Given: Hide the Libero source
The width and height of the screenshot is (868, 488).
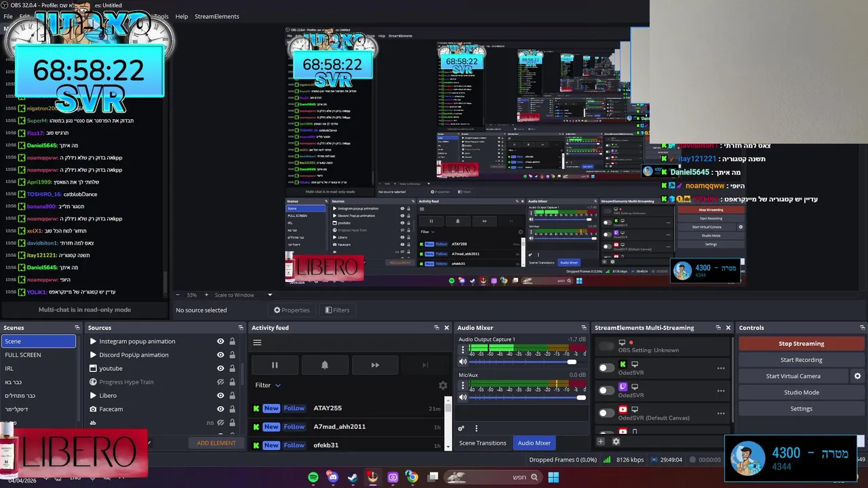Looking at the screenshot, I should (x=220, y=395).
